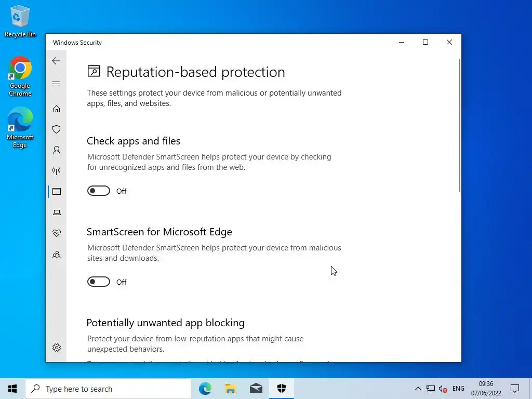The height and width of the screenshot is (399, 532).
Task: Open Virus & threat protection shield icon
Action: click(x=57, y=129)
